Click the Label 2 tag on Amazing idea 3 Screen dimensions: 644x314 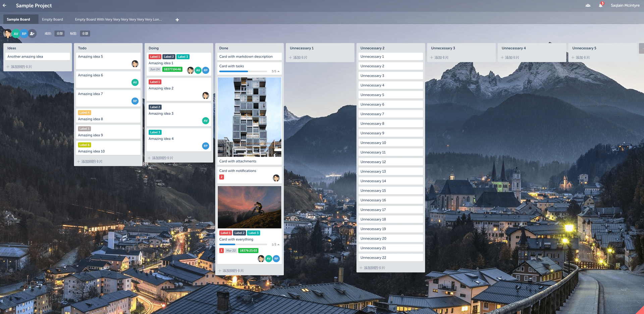[x=155, y=107]
